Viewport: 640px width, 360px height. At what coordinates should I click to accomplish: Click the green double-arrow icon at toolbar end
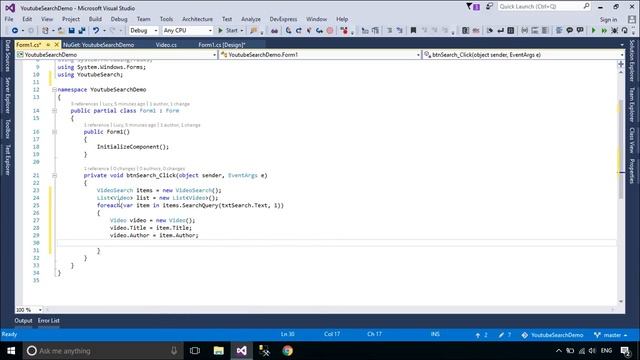pos(604,31)
